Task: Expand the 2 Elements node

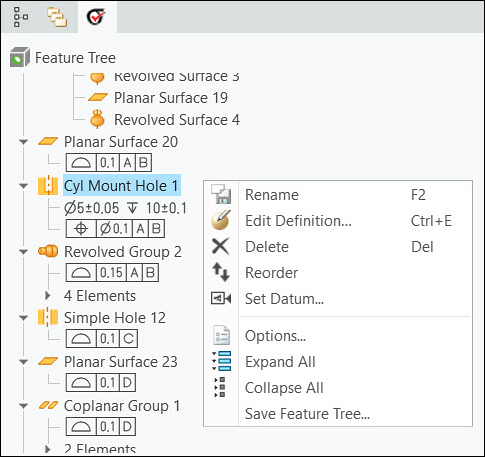Action: (48, 449)
